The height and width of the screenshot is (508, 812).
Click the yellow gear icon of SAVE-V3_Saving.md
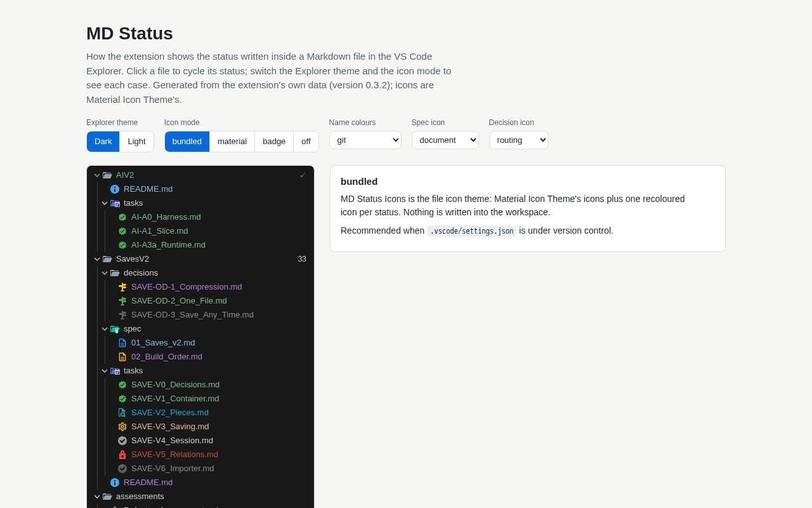(122, 427)
